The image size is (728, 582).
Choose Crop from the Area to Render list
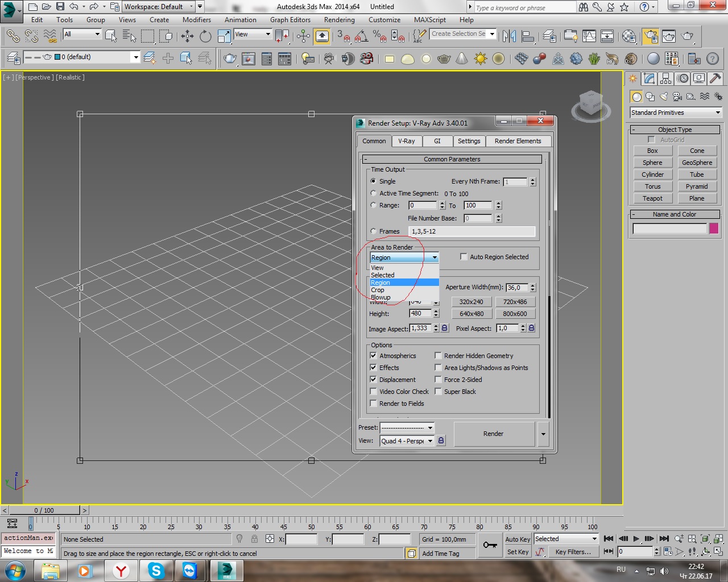377,290
